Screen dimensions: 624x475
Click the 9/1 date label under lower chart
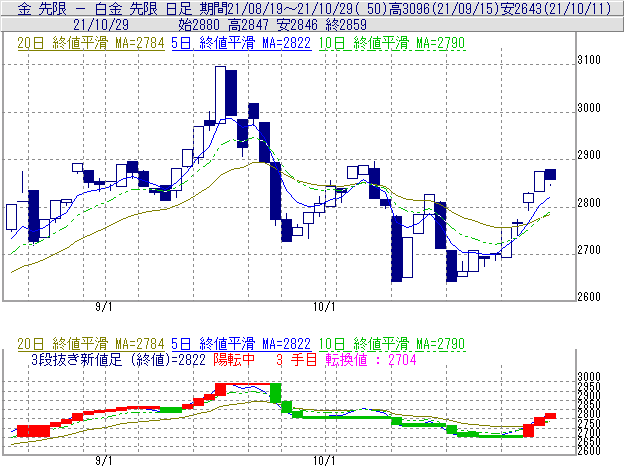click(x=104, y=461)
